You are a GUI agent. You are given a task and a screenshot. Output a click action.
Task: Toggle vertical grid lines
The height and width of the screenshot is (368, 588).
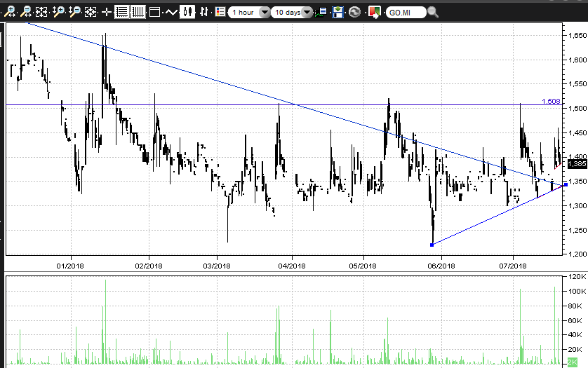(138, 12)
